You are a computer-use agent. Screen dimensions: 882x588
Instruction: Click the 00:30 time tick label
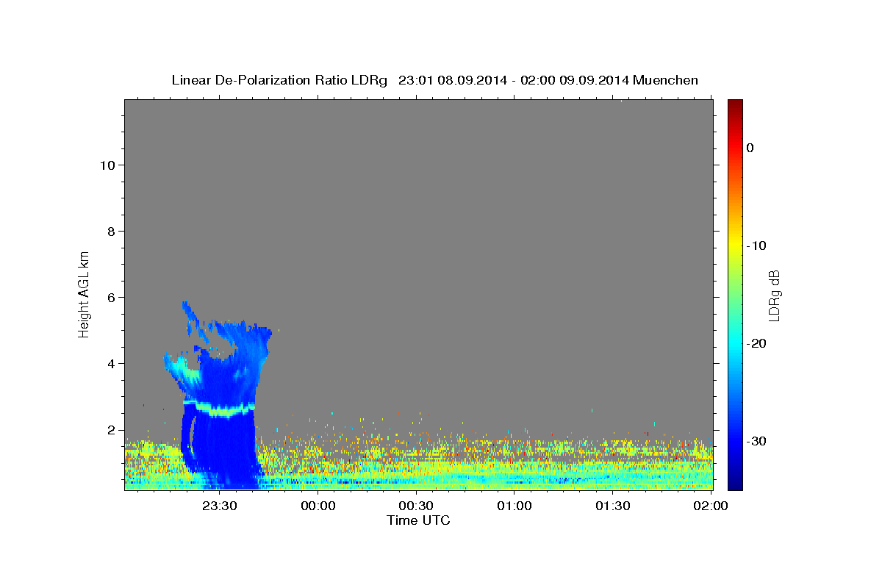(x=416, y=506)
